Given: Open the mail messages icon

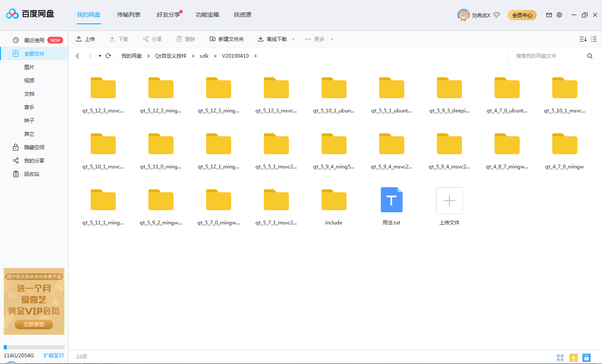Looking at the screenshot, I should click(x=549, y=15).
